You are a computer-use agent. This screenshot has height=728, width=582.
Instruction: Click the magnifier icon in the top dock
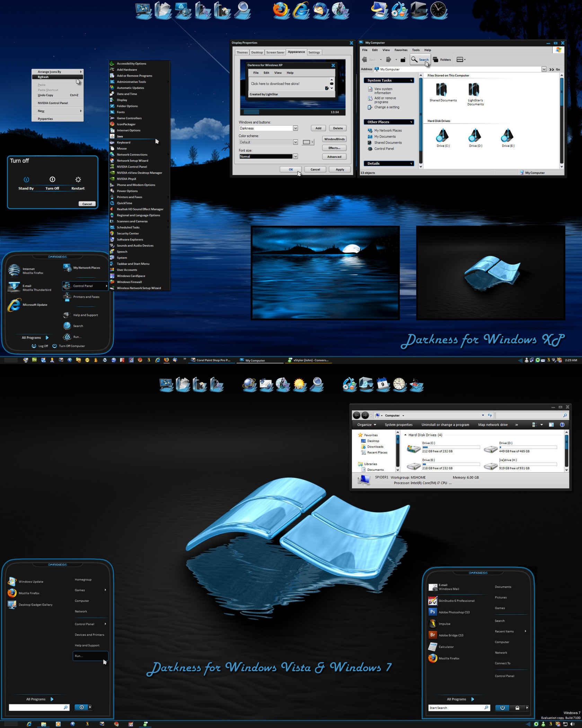click(x=242, y=10)
